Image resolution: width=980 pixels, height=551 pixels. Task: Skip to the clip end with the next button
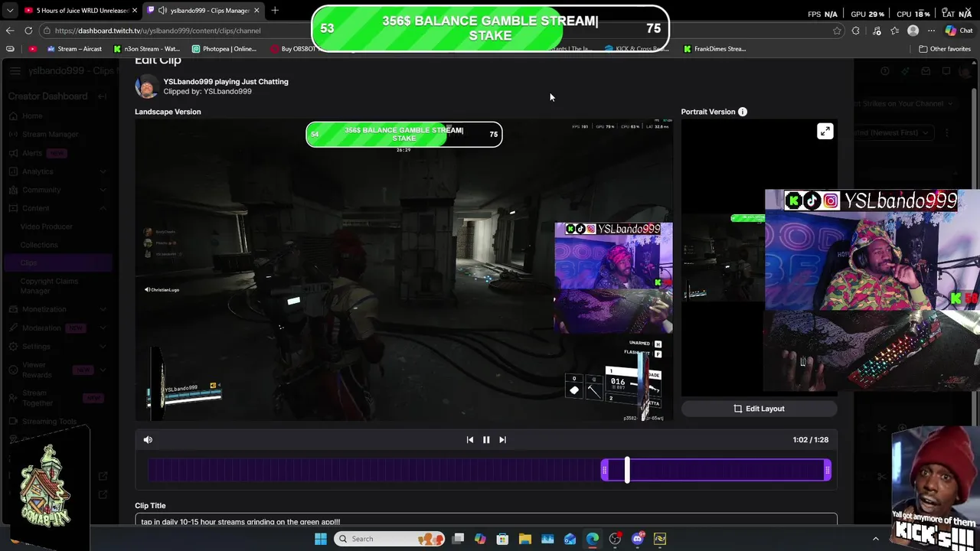pos(502,439)
